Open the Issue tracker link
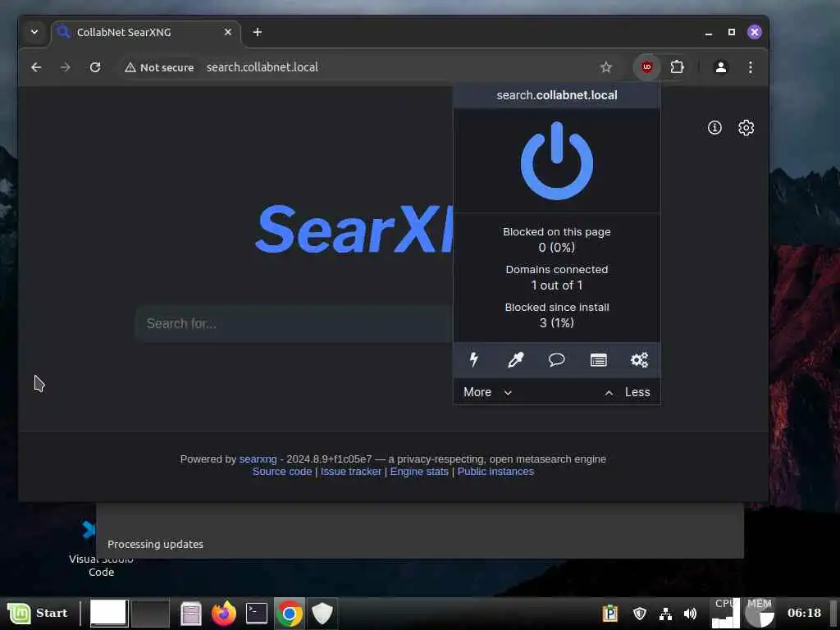This screenshot has height=630, width=840. 351,472
